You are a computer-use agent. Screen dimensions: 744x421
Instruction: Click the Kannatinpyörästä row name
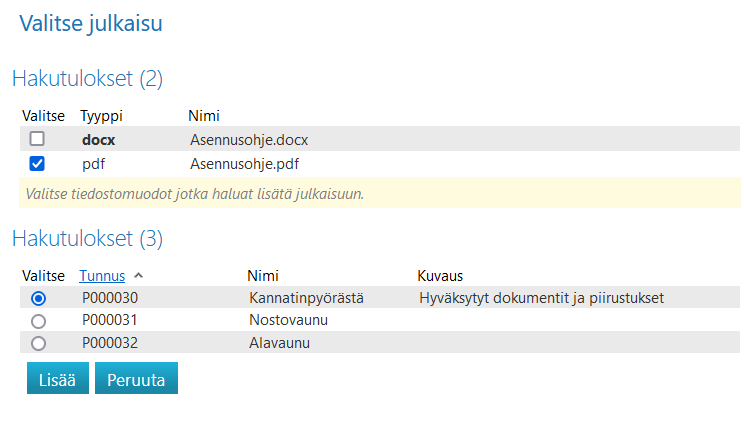(x=306, y=298)
